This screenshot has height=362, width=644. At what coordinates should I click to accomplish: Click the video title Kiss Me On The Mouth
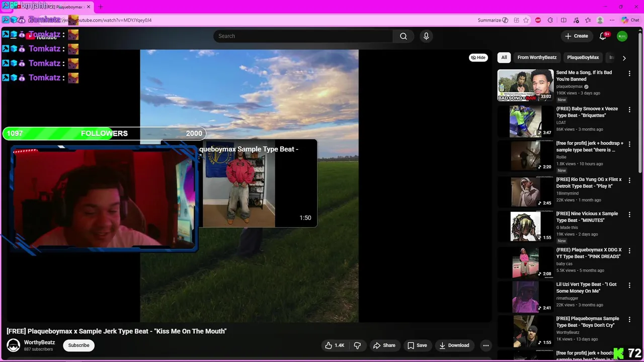(117, 331)
